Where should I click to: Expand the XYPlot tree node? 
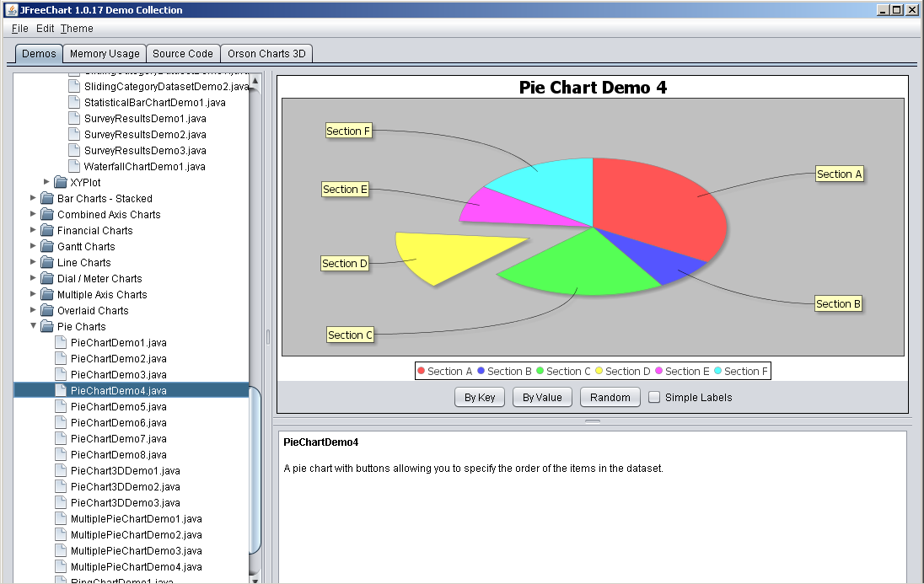pos(46,182)
